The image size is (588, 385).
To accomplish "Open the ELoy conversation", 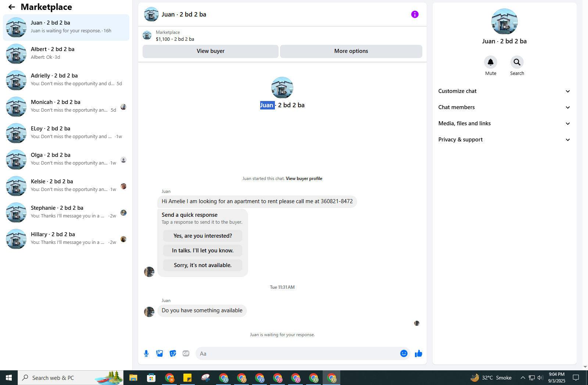I will click(66, 133).
